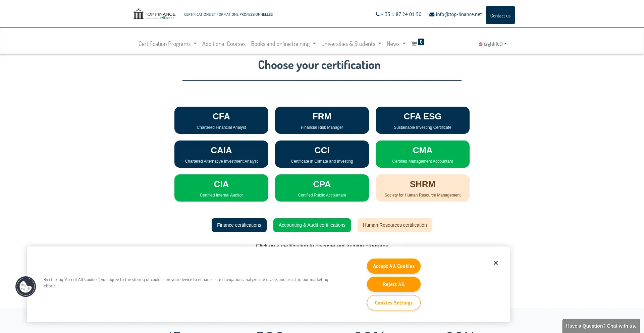Open Cookies Settings

pyautogui.click(x=393, y=302)
